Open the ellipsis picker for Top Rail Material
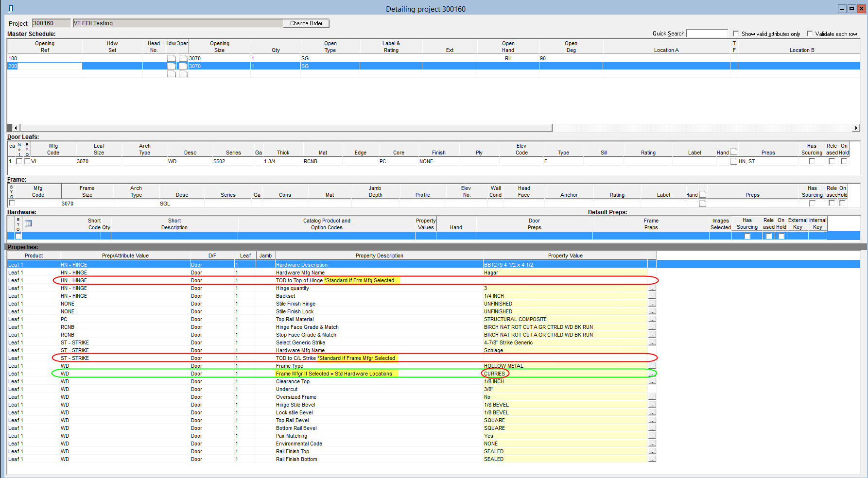Screen dimensions: 868x478 pyautogui.click(x=652, y=320)
